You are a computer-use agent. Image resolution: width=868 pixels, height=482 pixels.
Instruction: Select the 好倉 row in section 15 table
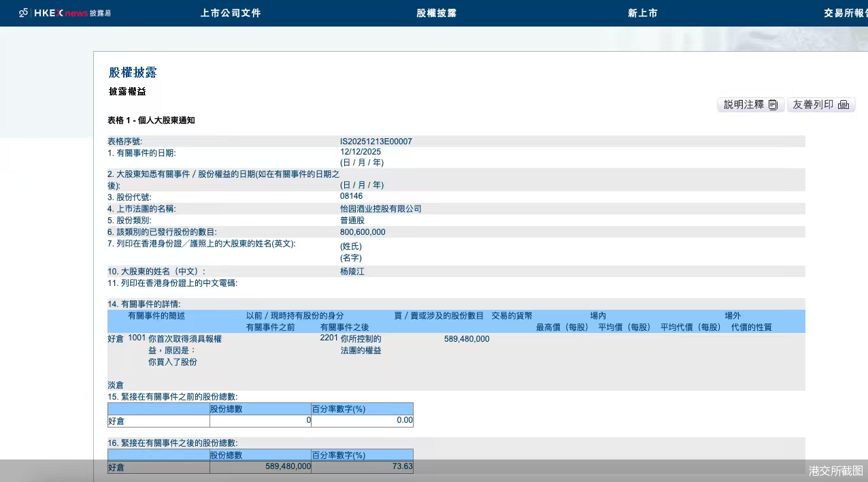(x=115, y=421)
